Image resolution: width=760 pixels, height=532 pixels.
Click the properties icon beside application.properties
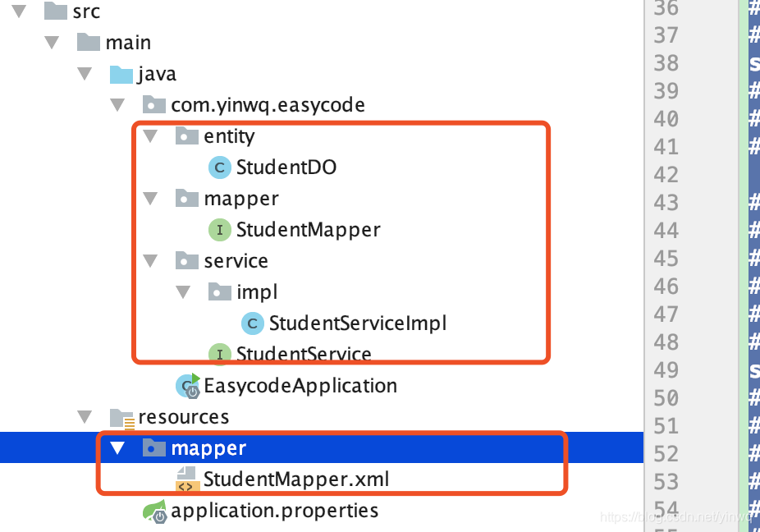pos(154,510)
